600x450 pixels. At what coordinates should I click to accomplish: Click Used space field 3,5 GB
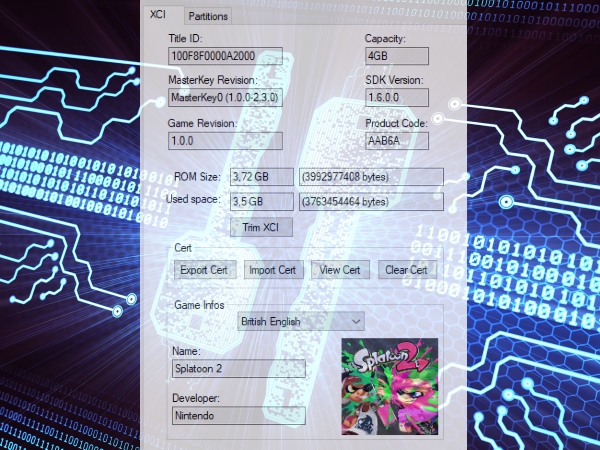tap(262, 202)
